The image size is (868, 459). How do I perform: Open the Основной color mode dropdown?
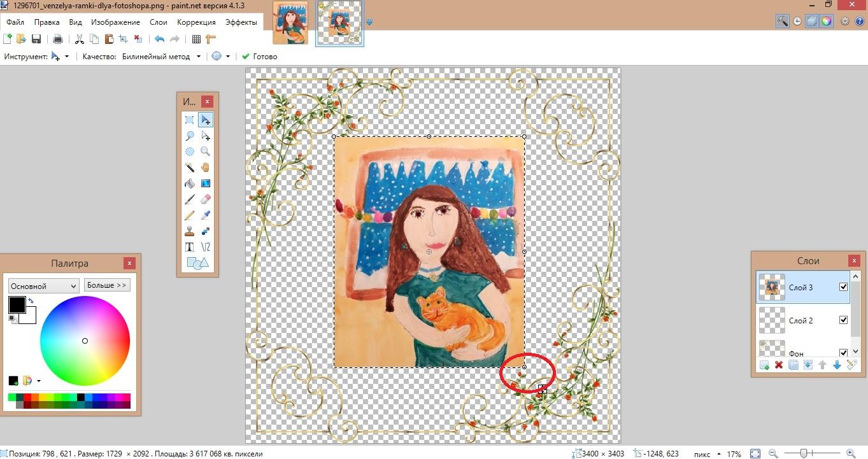pos(43,286)
